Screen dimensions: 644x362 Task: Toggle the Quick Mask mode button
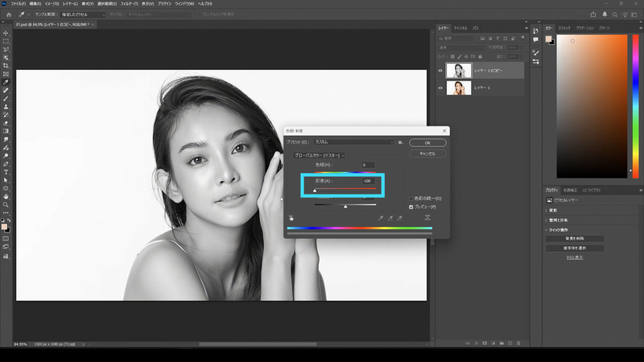(x=6, y=238)
